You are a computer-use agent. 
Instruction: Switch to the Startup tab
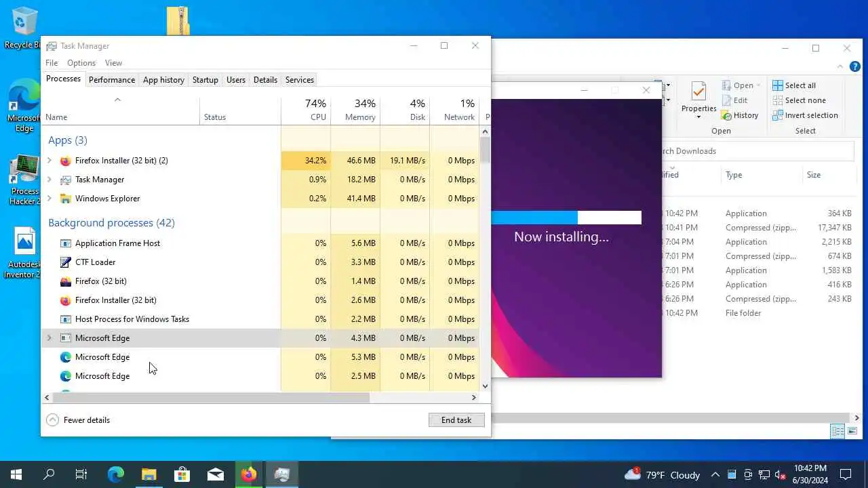205,80
